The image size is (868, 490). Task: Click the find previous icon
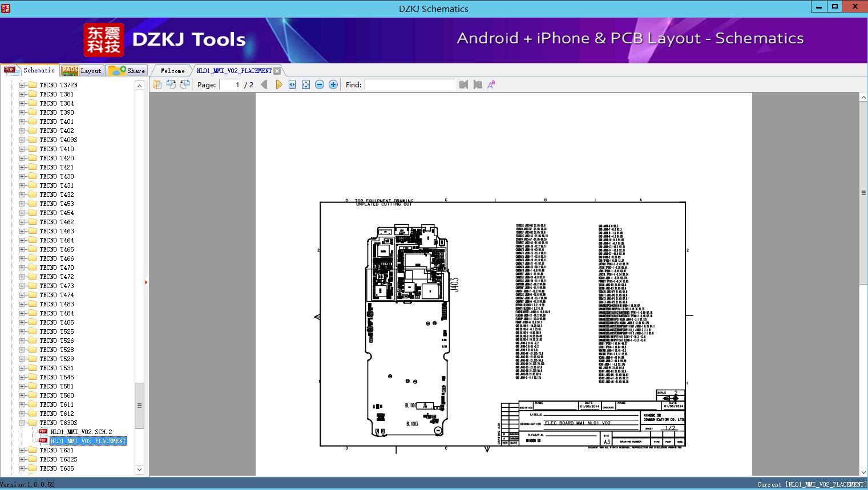[x=463, y=84]
